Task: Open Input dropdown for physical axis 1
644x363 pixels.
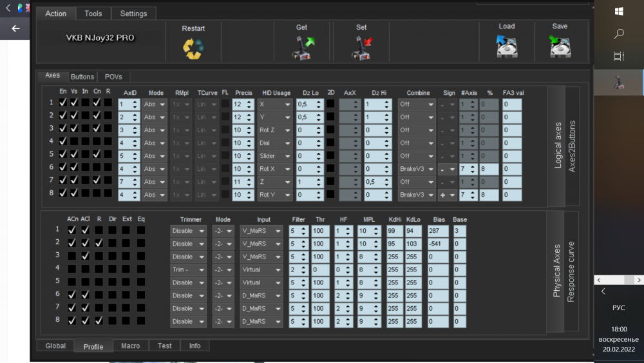Action: tap(261, 231)
